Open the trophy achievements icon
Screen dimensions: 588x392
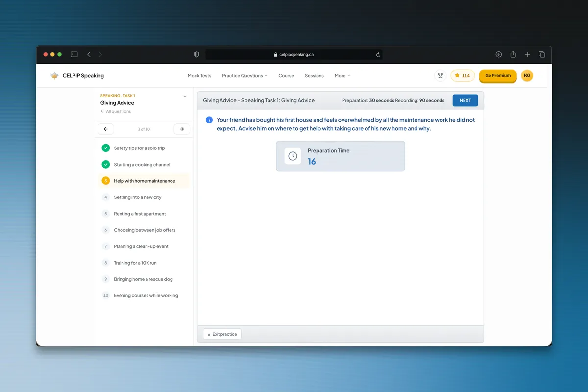440,76
